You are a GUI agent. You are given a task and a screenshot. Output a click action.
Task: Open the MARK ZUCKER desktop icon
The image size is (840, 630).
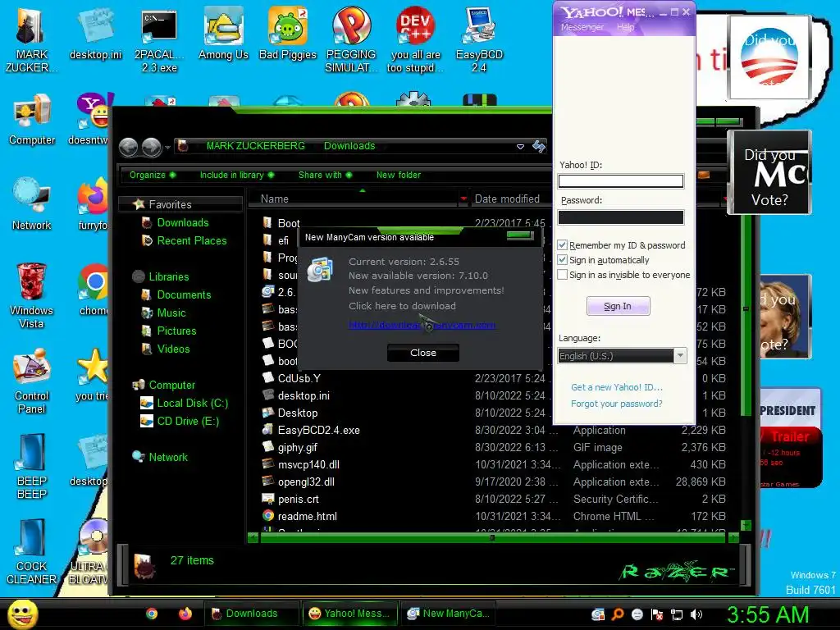pos(31,39)
